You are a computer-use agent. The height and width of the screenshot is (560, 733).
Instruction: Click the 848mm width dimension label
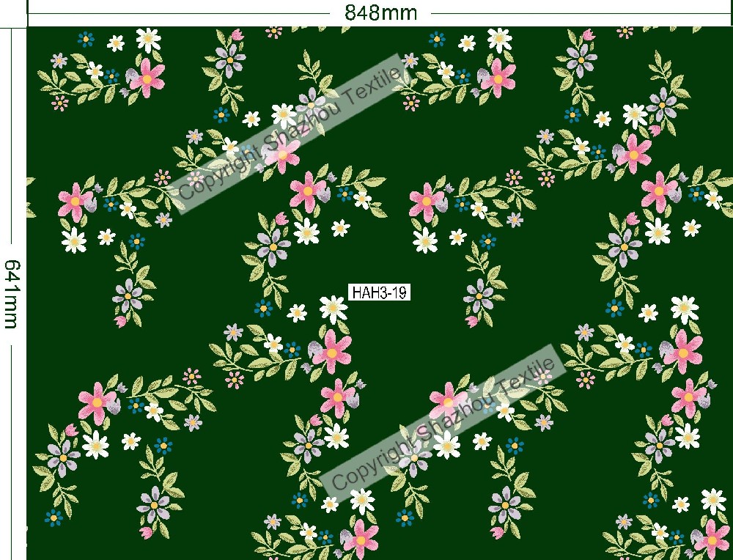tap(380, 12)
